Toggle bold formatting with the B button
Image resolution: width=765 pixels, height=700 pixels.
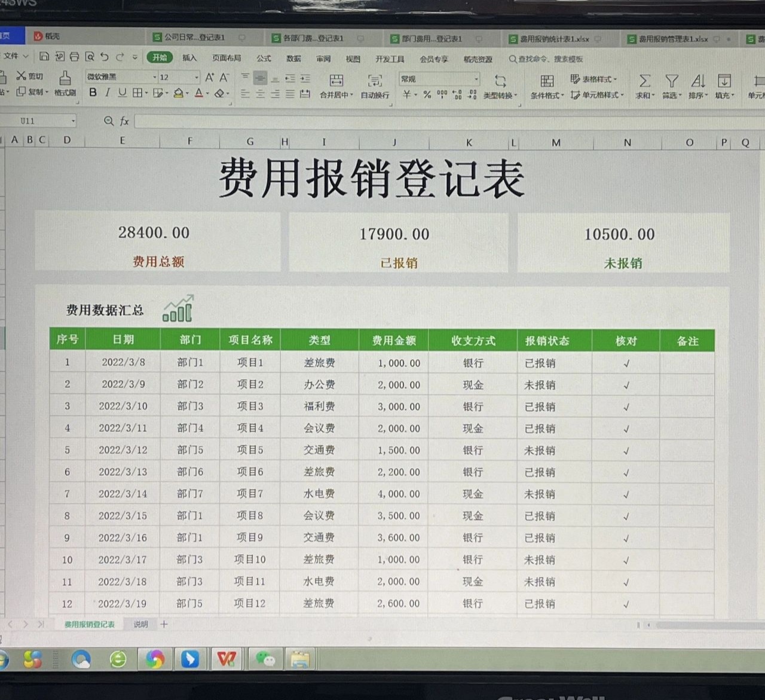(x=93, y=93)
